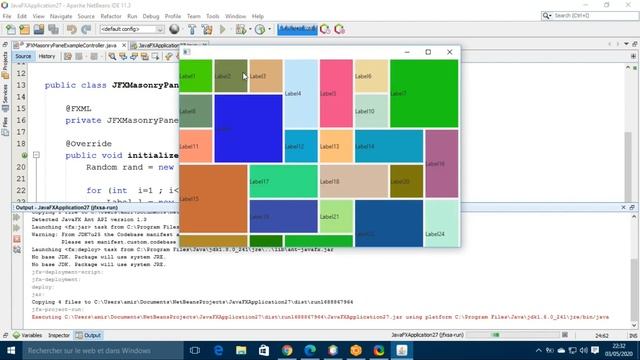Screen dimensions: 640x360
Task: Run the project with the green play icon
Action: 223,29
